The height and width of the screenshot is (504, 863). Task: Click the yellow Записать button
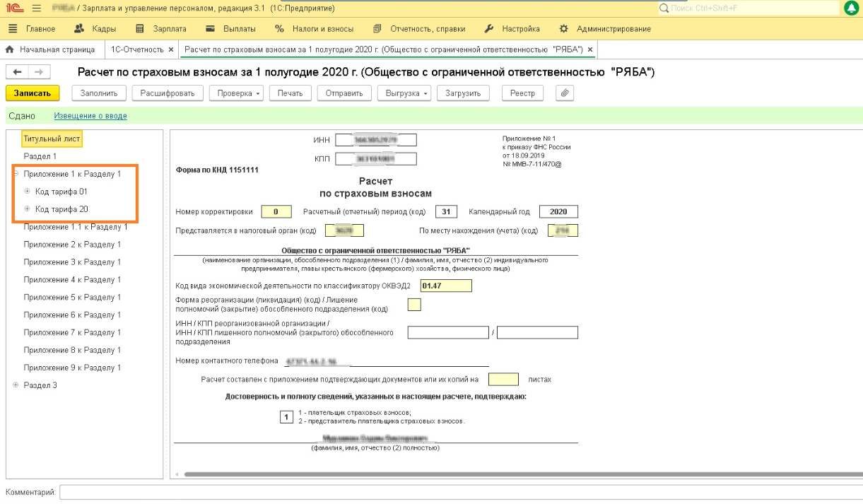point(33,93)
